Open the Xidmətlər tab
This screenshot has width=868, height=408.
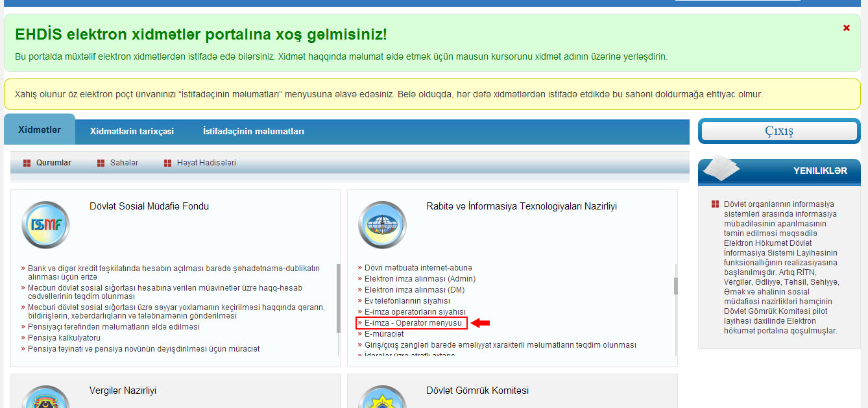(40, 130)
